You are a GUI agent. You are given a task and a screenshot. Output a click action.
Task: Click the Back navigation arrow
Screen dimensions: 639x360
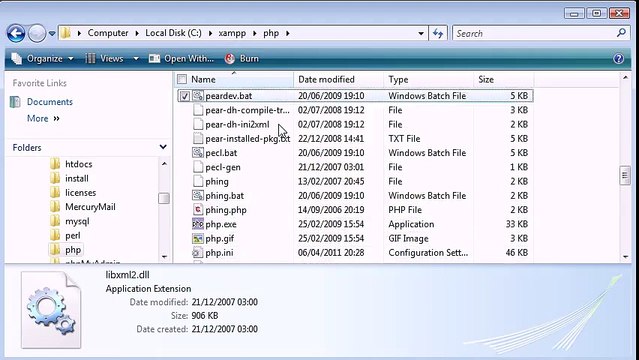16,33
